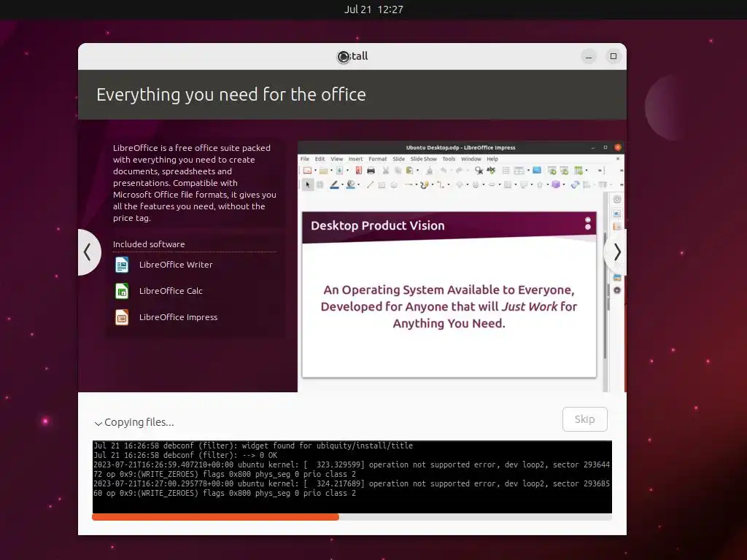This screenshot has width=747, height=560.
Task: Click the spinner icon in installer title bar
Action: pyautogui.click(x=344, y=57)
